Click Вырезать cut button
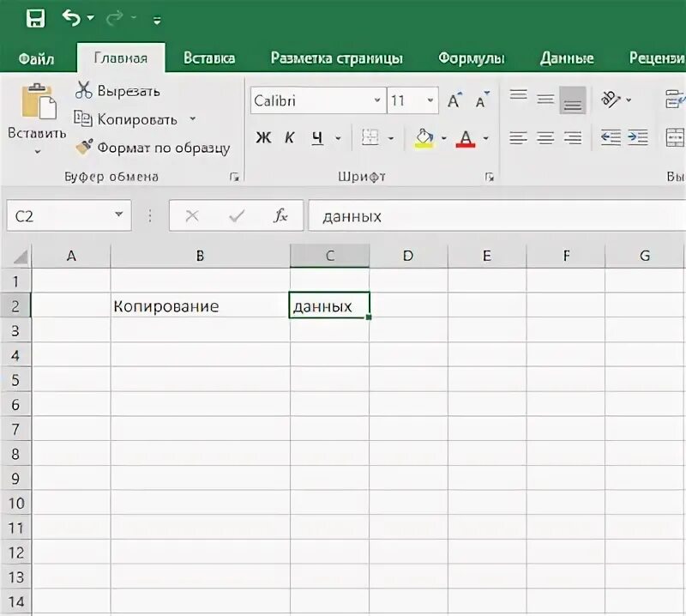This screenshot has height=616, width=686. click(x=117, y=91)
